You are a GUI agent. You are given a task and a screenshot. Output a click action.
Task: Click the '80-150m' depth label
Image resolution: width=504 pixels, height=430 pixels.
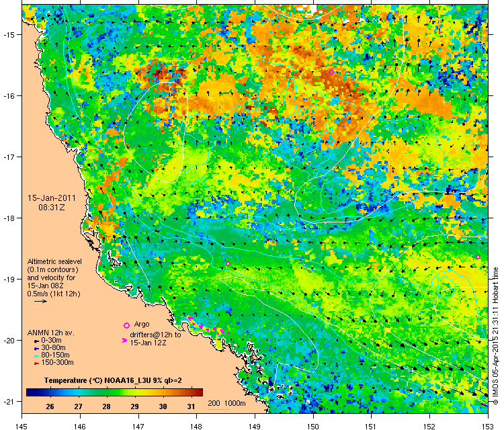(55, 355)
